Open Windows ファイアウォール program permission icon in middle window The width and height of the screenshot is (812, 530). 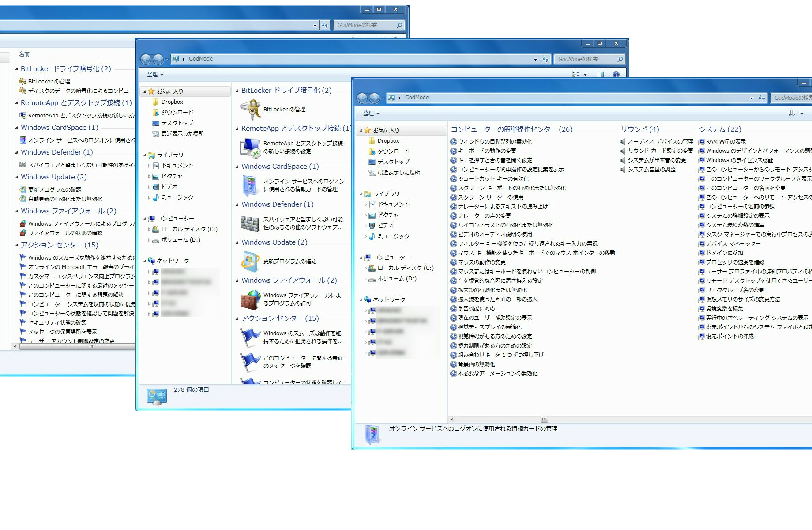250,299
